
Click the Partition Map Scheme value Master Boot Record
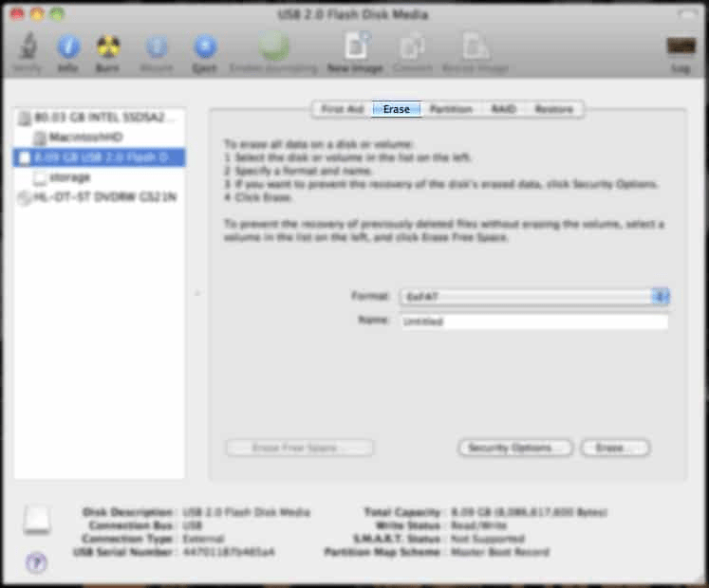tap(500, 552)
